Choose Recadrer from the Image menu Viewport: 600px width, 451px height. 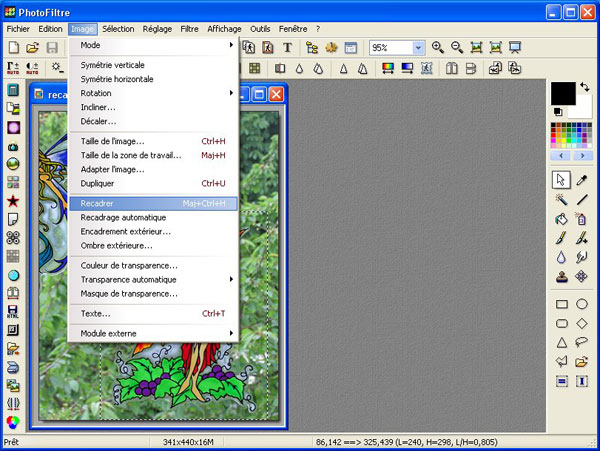[x=153, y=204]
